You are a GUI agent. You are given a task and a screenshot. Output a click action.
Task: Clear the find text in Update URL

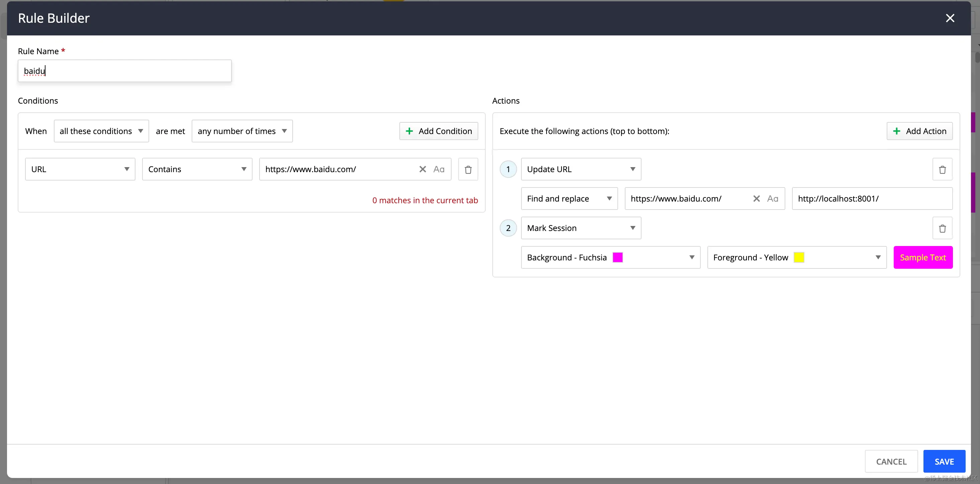pyautogui.click(x=756, y=199)
